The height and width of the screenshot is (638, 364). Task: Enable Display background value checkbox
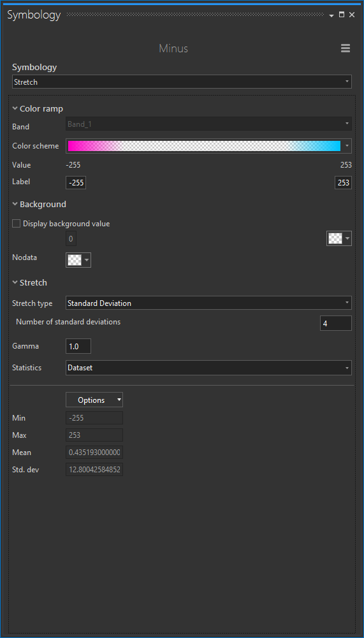17,223
